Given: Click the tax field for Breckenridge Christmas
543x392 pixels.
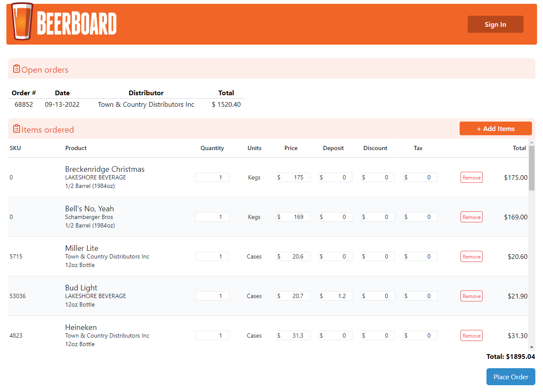Looking at the screenshot, I should coord(420,177).
